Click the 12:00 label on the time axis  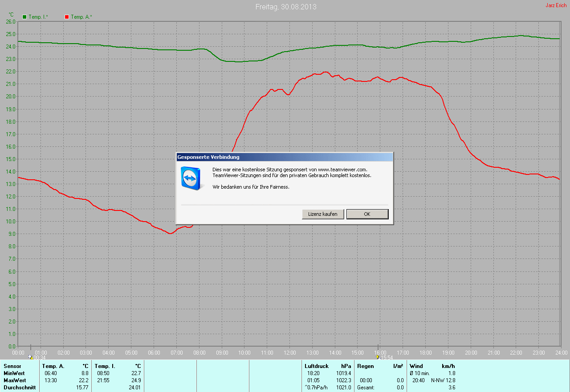[x=290, y=352]
